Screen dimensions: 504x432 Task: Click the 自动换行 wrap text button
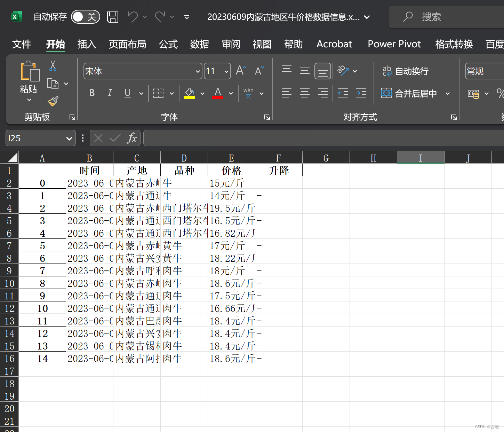point(406,71)
